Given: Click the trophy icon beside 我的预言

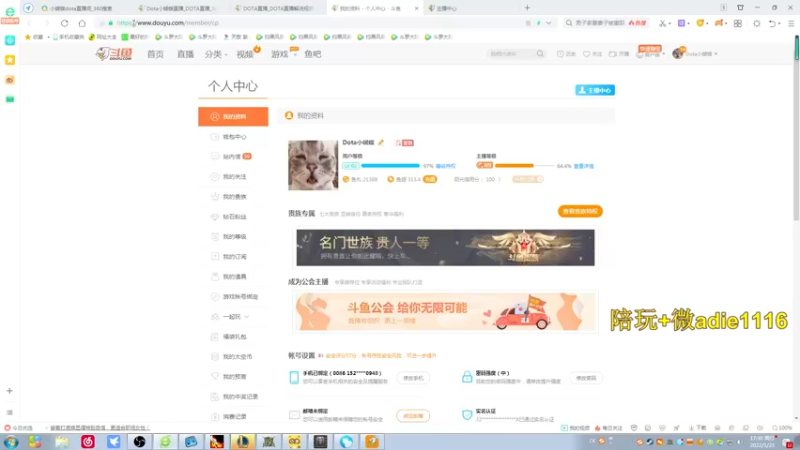Looking at the screenshot, I should (215, 377).
